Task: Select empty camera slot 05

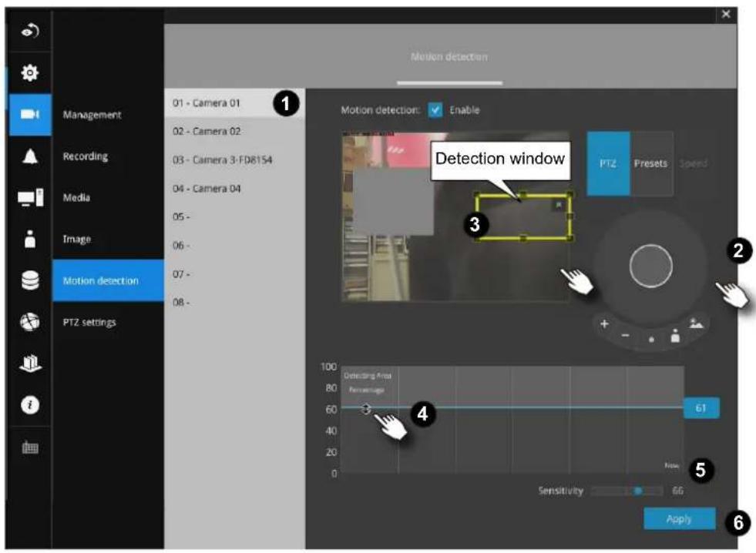Action: point(234,216)
